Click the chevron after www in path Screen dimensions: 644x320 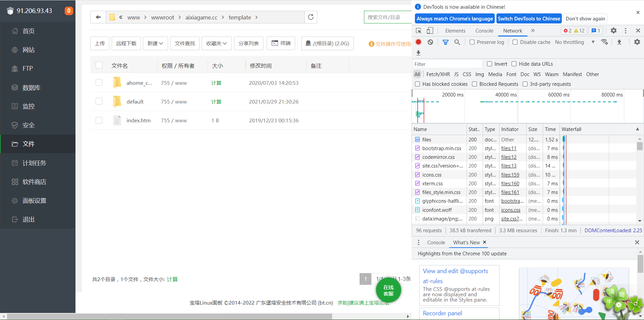tap(145, 17)
